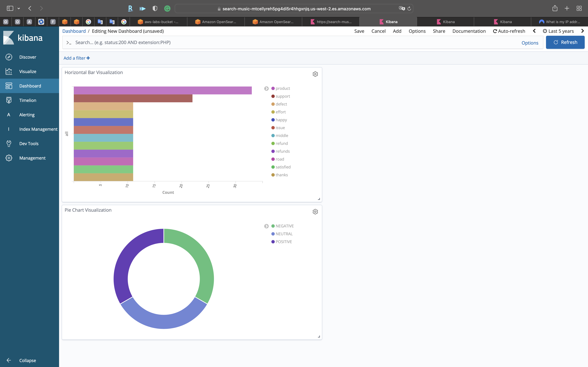Toggle Auto-refresh in the top bar
The image size is (588, 367).
point(509,31)
